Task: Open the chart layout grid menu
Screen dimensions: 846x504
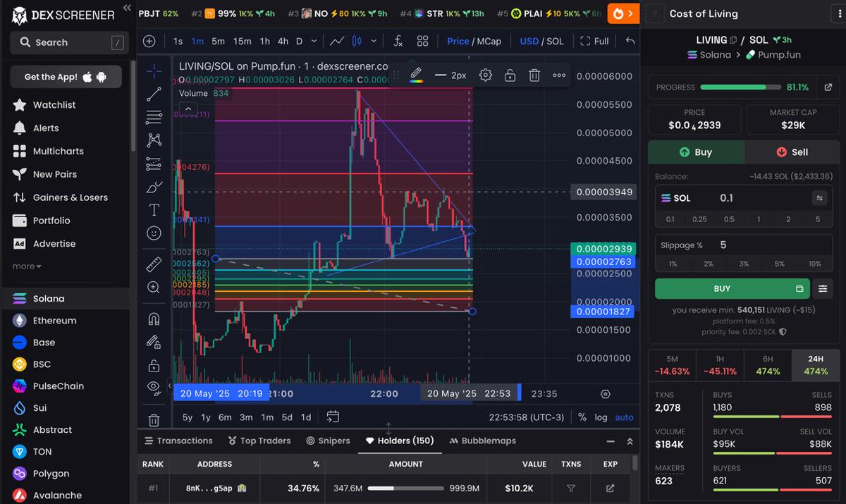Action: point(422,41)
